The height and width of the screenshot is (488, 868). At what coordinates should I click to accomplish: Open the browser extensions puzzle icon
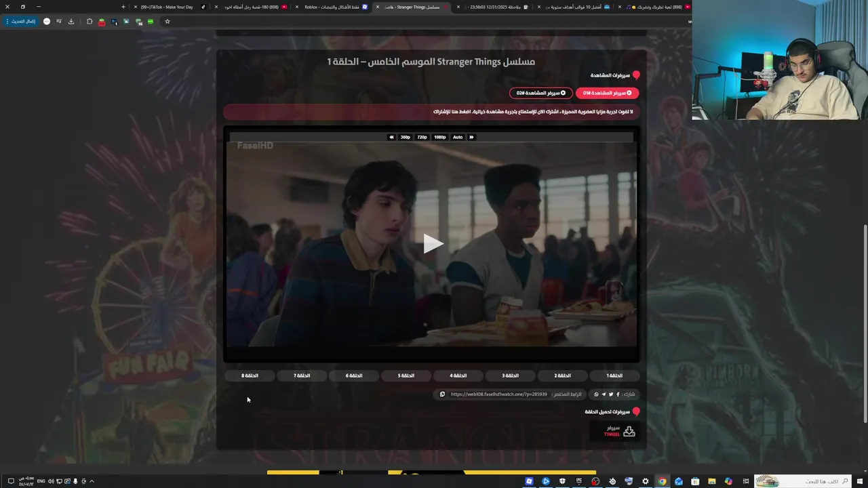click(x=90, y=21)
